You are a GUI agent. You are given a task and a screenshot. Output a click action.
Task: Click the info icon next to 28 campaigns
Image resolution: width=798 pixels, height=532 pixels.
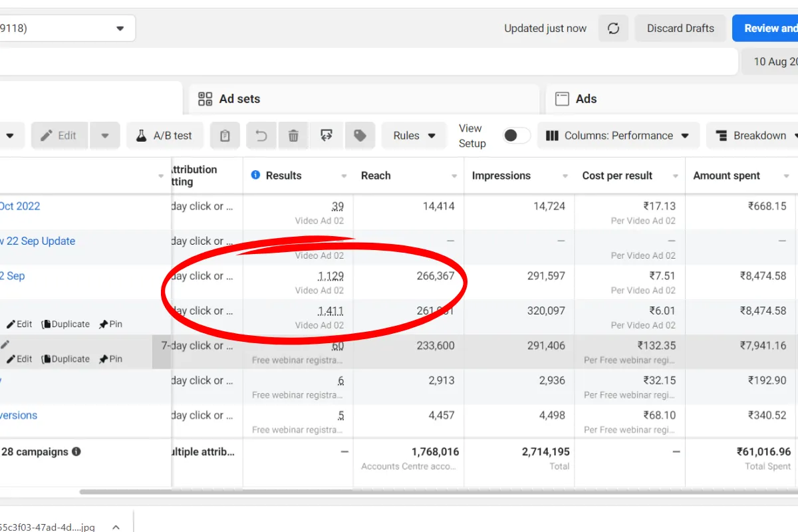pos(76,452)
